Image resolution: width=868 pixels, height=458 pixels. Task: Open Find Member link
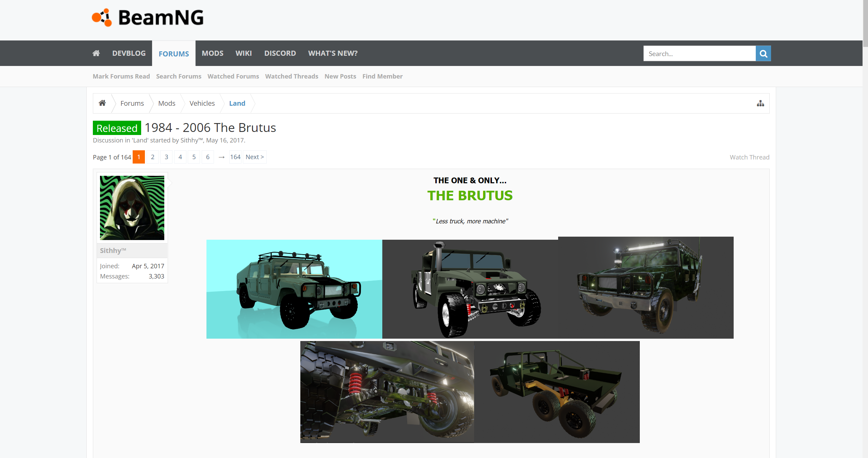pyautogui.click(x=382, y=76)
